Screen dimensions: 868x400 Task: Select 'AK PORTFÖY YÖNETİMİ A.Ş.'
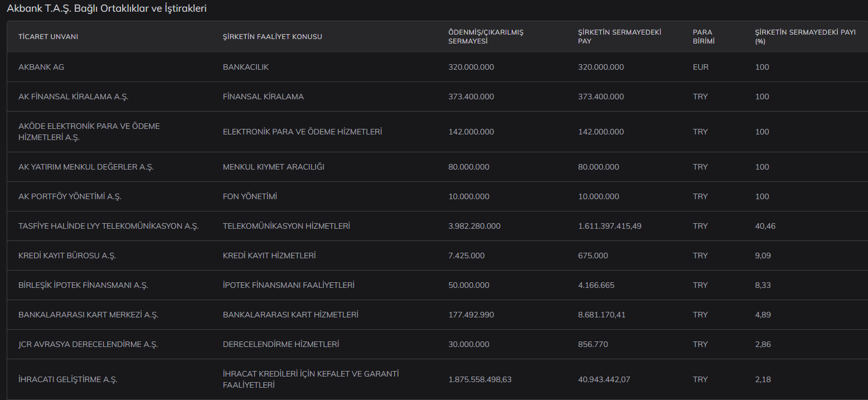[70, 196]
